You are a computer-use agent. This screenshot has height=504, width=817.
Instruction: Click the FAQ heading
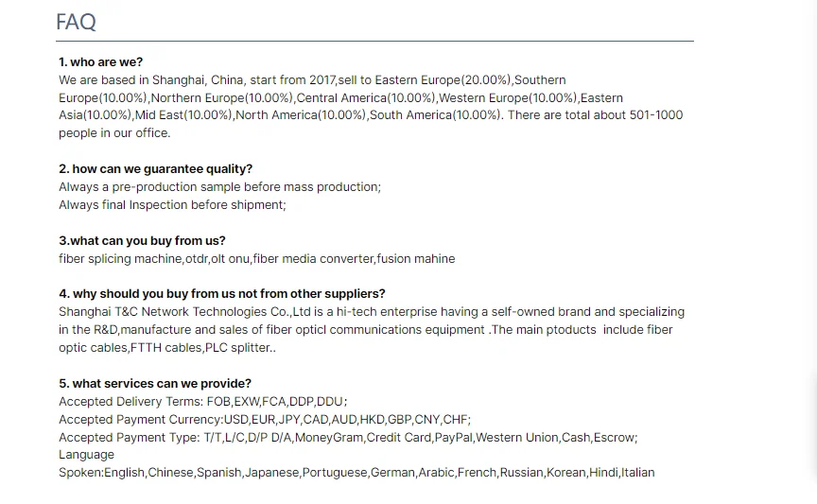point(76,22)
